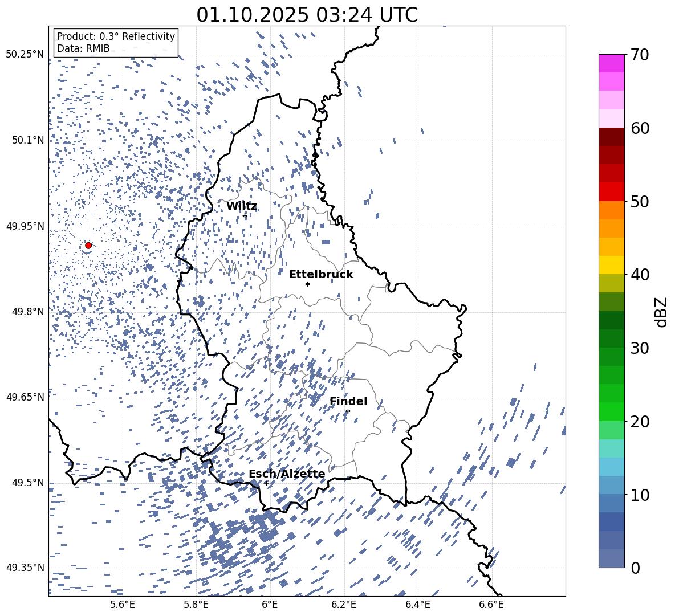Image resolution: width=675 pixels, height=616 pixels.
Task: Click the 5.8°E longitude tick label
Action: pos(196,605)
